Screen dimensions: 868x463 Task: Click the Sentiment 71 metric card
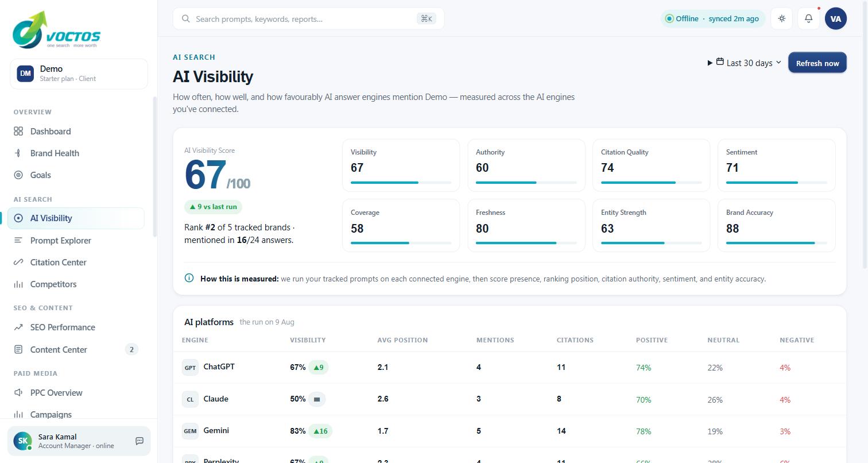777,165
